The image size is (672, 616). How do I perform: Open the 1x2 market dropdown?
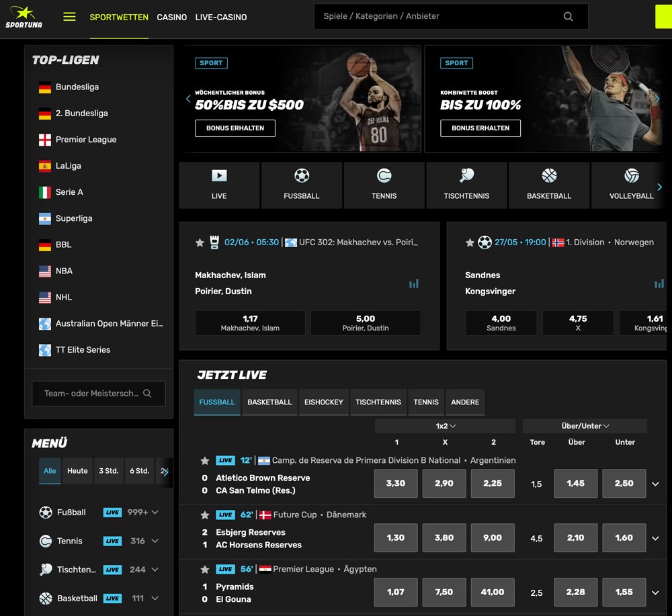(x=446, y=426)
